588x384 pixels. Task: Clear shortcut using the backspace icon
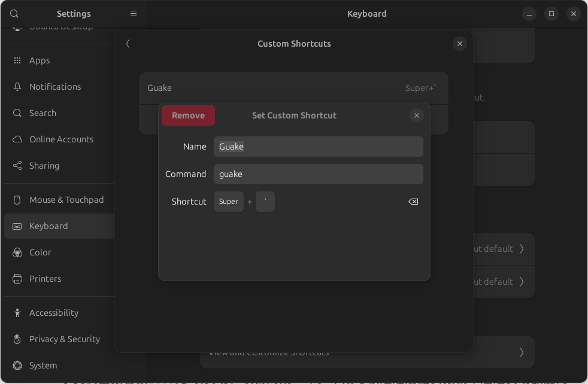413,202
